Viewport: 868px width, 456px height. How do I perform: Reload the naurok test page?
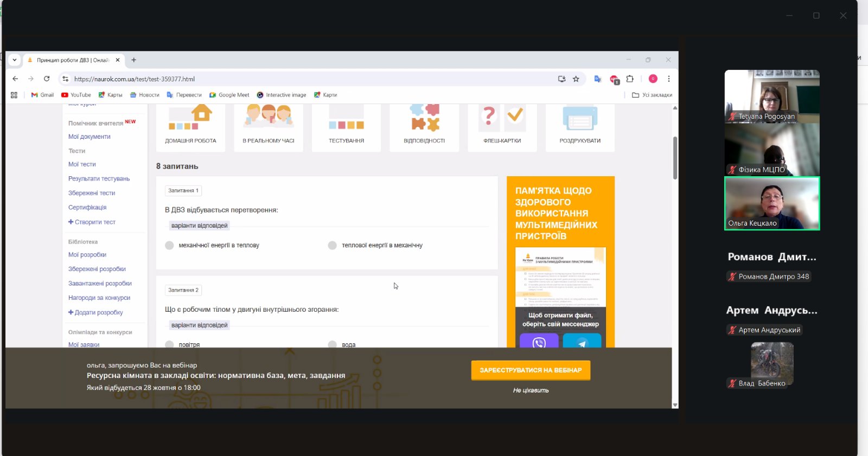pyautogui.click(x=47, y=79)
